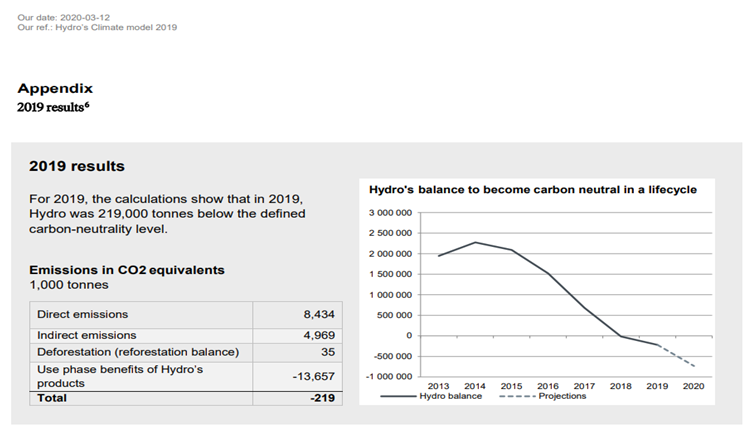Viewport: 754px width, 428px height.
Task: Click the paragraph about 219,000 tonnes
Action: [167, 214]
